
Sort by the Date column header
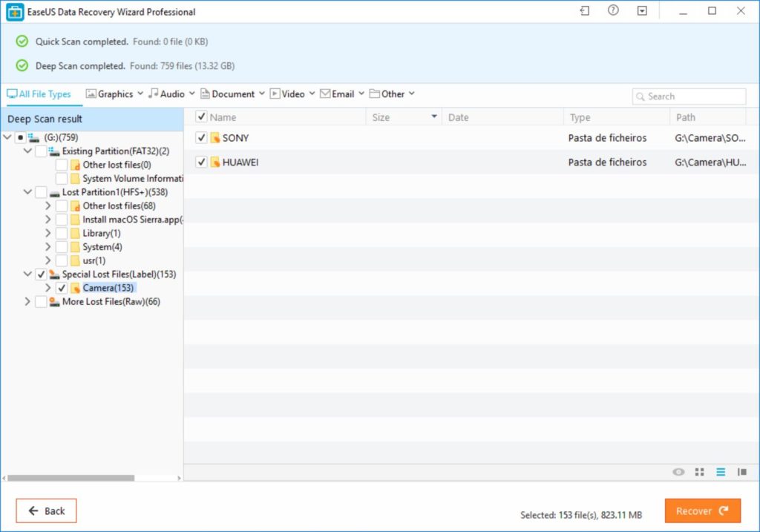458,117
